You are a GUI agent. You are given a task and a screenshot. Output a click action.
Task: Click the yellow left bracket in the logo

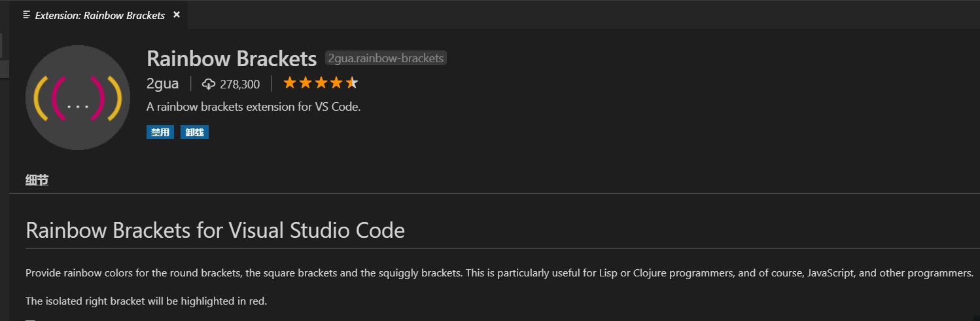(41, 98)
